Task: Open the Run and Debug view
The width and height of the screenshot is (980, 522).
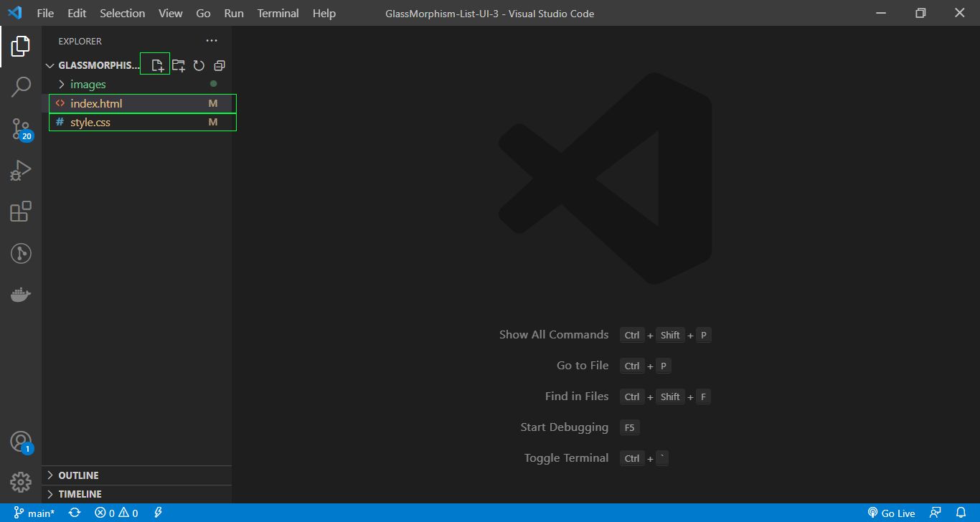Action: pyautogui.click(x=21, y=171)
